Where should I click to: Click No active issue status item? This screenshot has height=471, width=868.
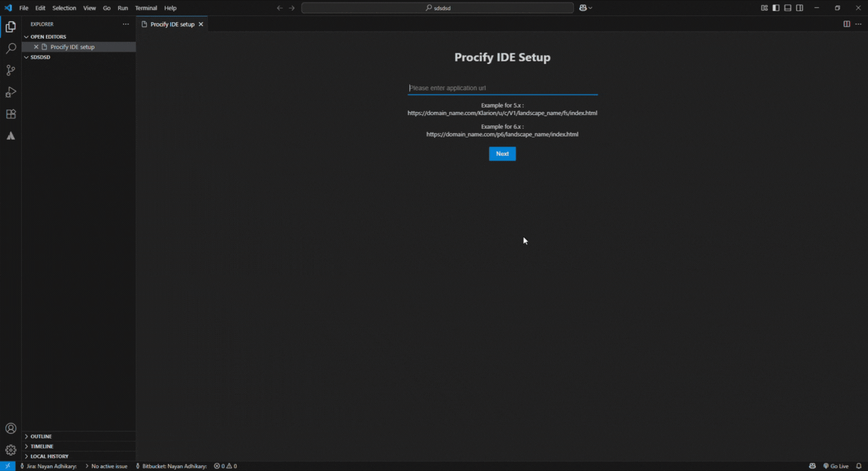107,466
